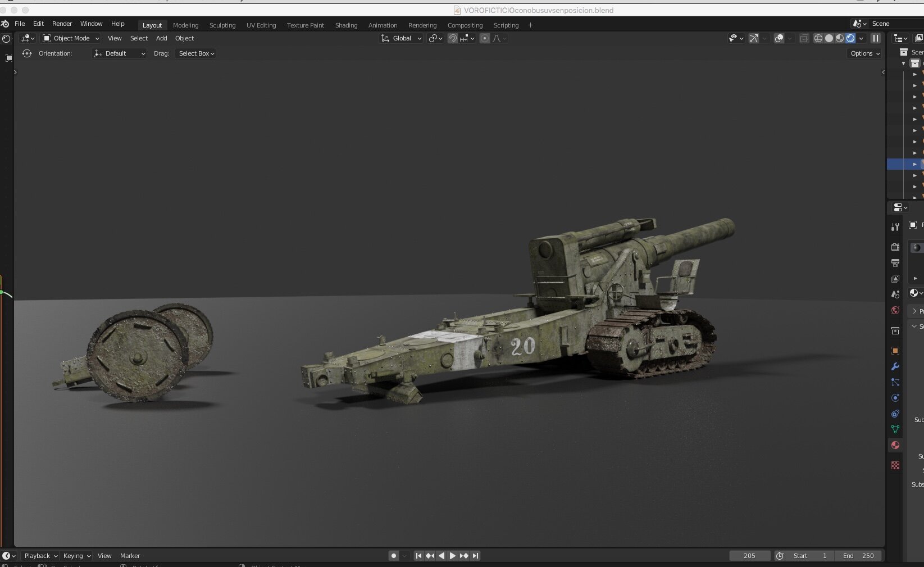This screenshot has width=924, height=567.
Task: Switch to solid viewport shading
Action: (x=829, y=38)
